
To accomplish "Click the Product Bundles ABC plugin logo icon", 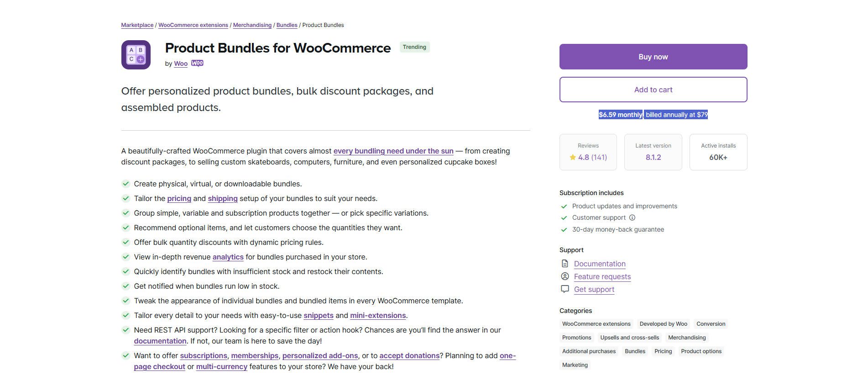I will 135,54.
